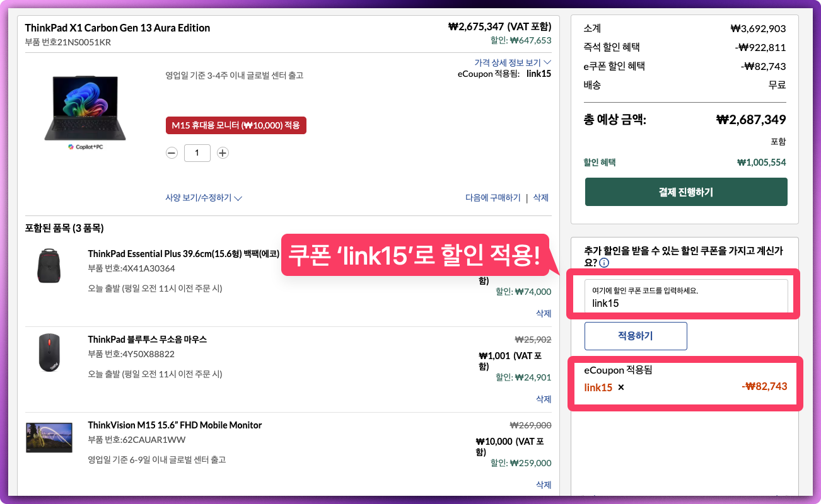
Task: Click laptop price ₩2,675,347
Action: (x=476, y=26)
